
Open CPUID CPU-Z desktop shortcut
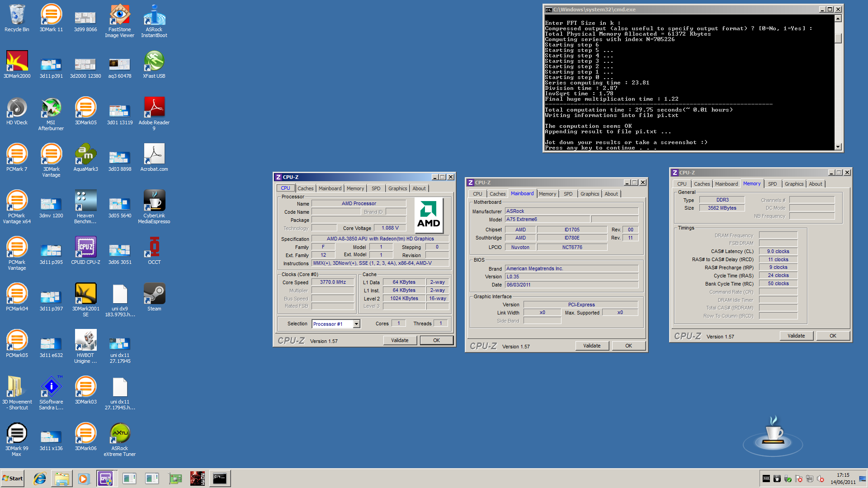[85, 251]
